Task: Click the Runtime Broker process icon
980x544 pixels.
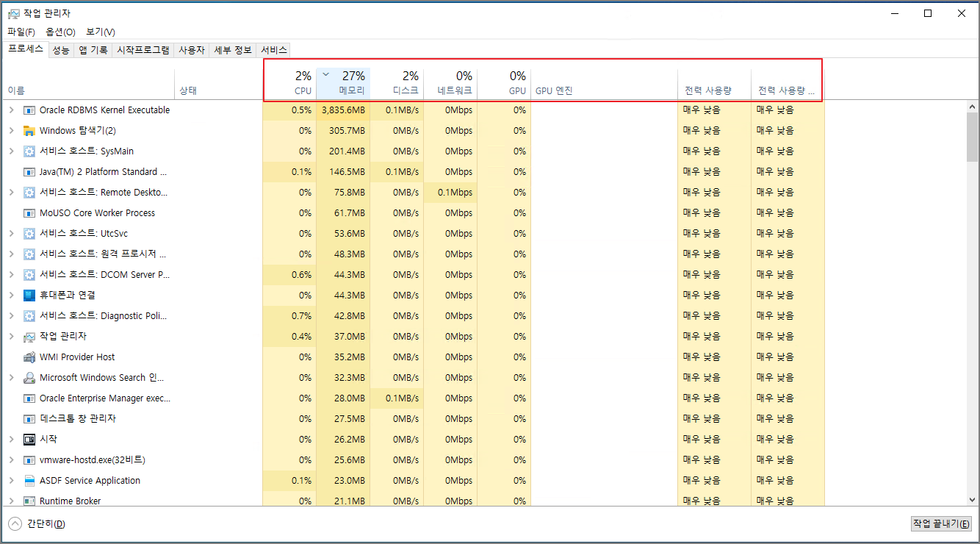Action: [29, 501]
